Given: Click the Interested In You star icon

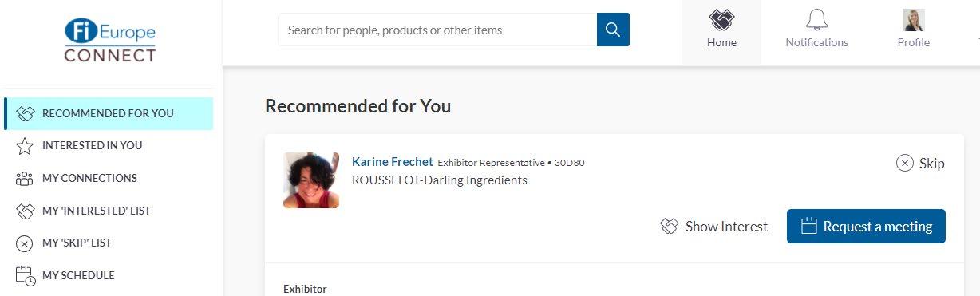Looking at the screenshot, I should [25, 146].
